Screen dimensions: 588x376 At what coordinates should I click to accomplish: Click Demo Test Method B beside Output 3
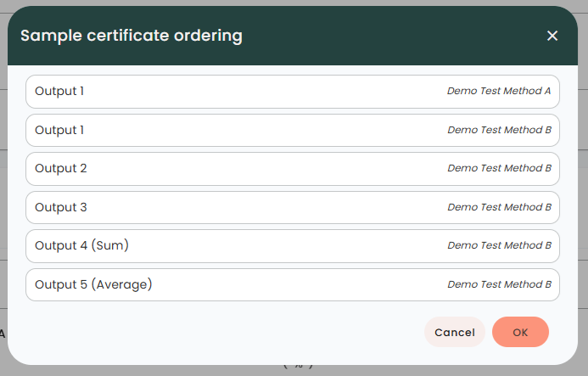[499, 207]
